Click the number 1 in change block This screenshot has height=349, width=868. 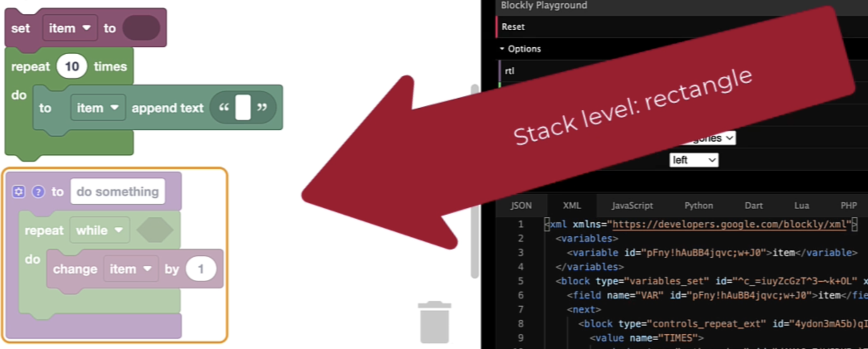[x=201, y=269]
